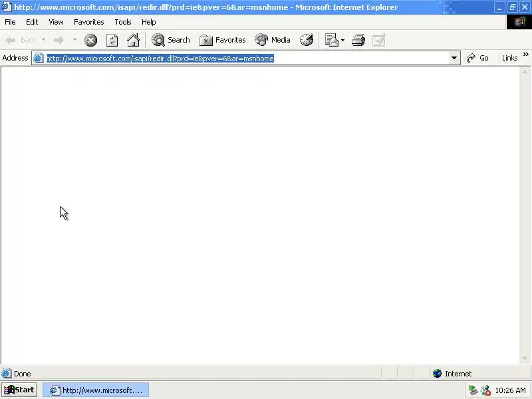Open the address bar URL dropdown
Viewport: 532px width, 399px height.
point(454,58)
